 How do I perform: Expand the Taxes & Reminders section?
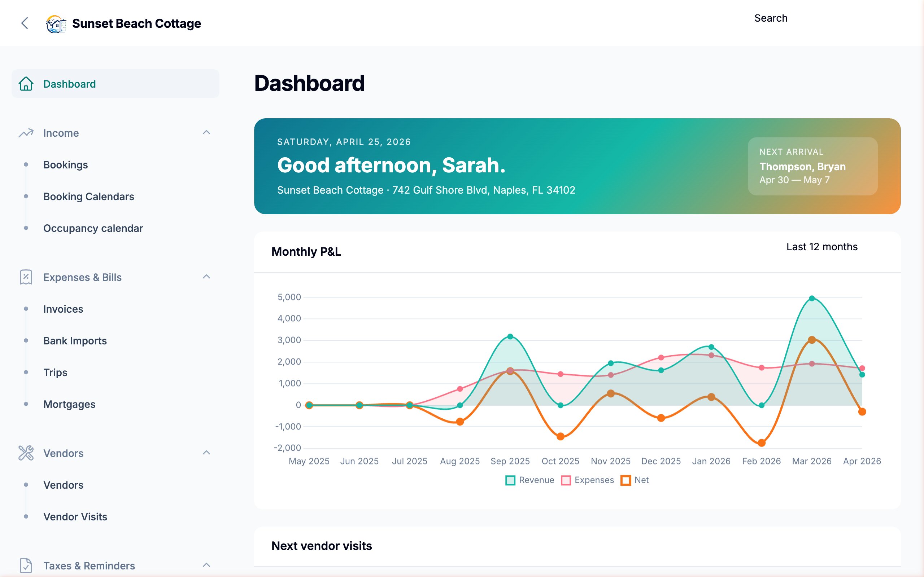point(207,565)
